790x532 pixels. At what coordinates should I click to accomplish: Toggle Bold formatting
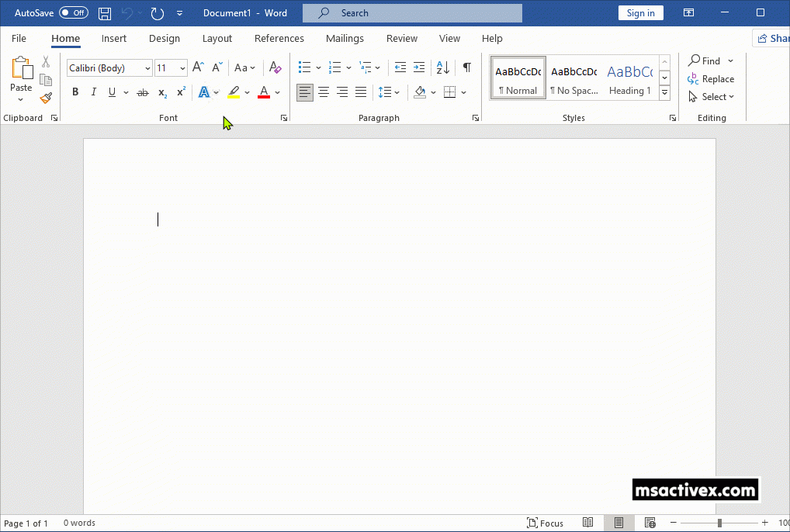(x=75, y=92)
